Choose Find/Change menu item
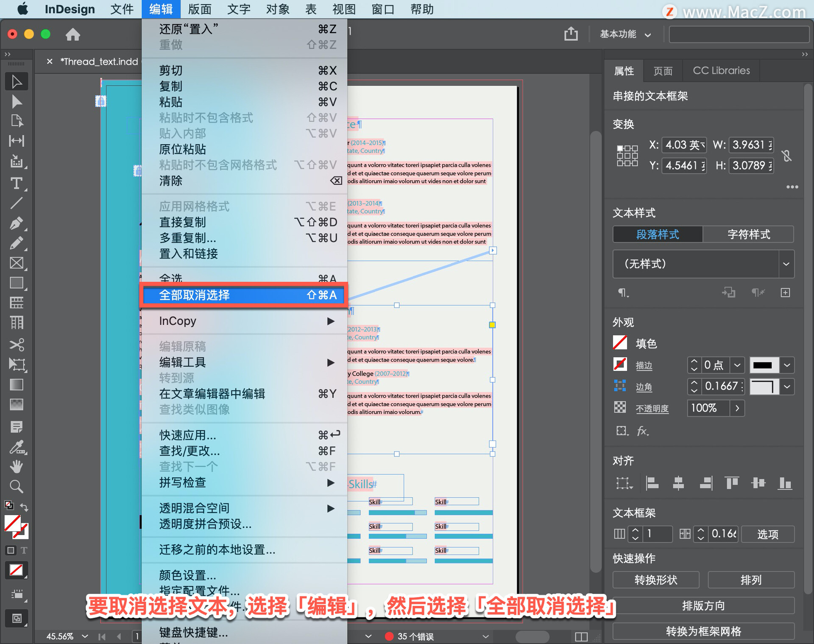 (x=244, y=451)
